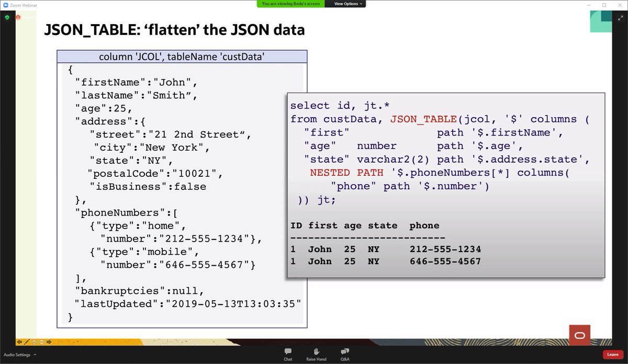Image resolution: width=628 pixels, height=364 pixels.
Task: Click the circular icon beside the pencil tool
Action: click(34, 342)
